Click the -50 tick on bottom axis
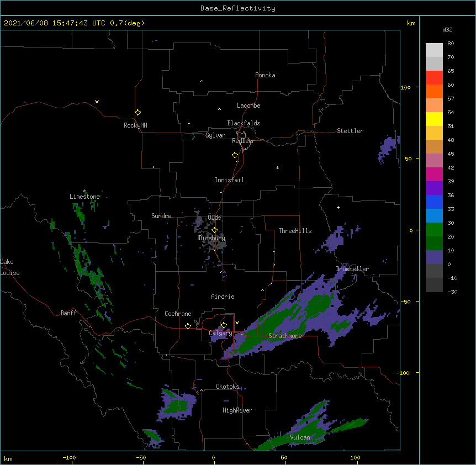The width and height of the screenshot is (476, 465). click(141, 457)
